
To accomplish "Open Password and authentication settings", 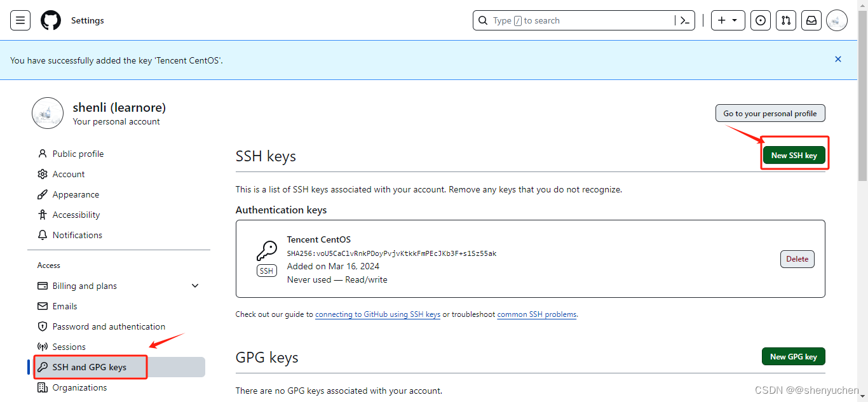I will coord(107,326).
